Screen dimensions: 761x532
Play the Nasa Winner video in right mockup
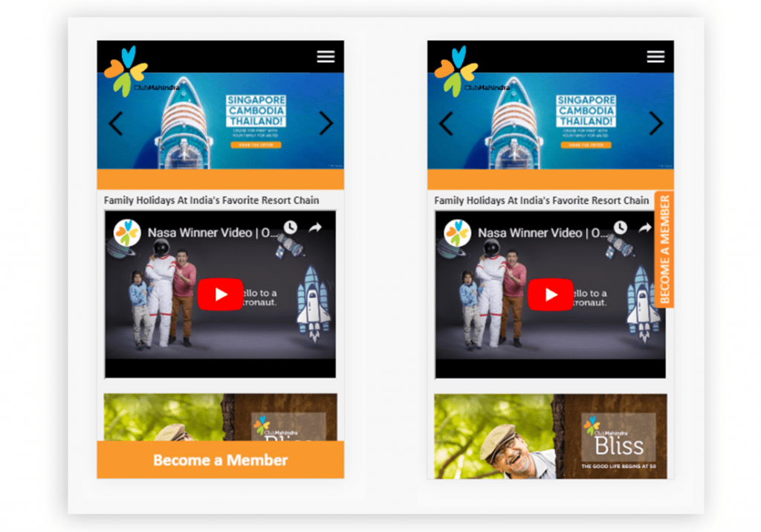coord(550,294)
